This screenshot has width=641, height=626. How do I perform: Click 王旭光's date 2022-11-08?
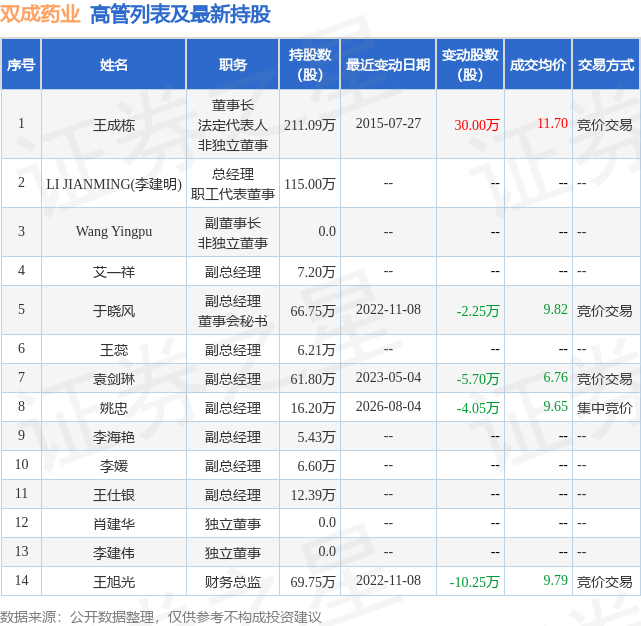coord(388,580)
